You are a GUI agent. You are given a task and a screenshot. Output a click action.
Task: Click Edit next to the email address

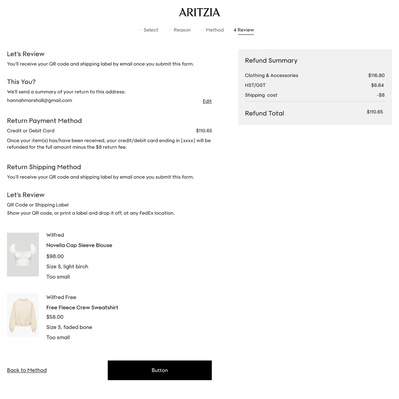point(207,101)
